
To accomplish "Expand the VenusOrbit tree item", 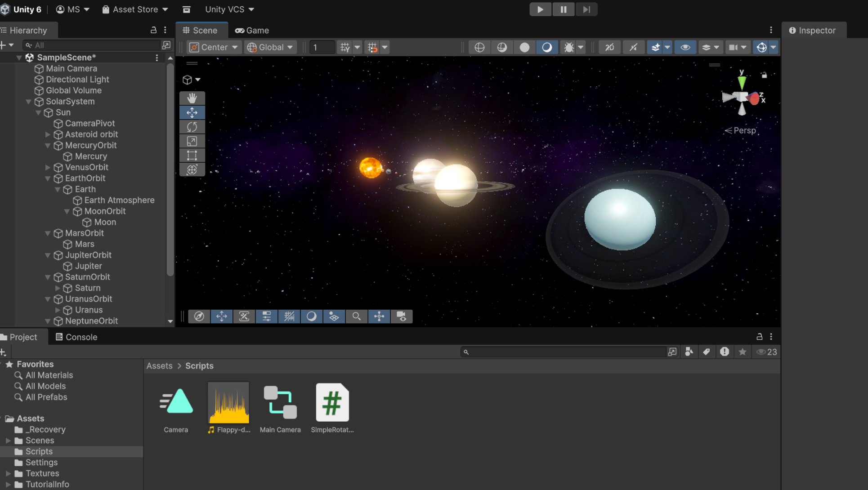I will tap(48, 167).
